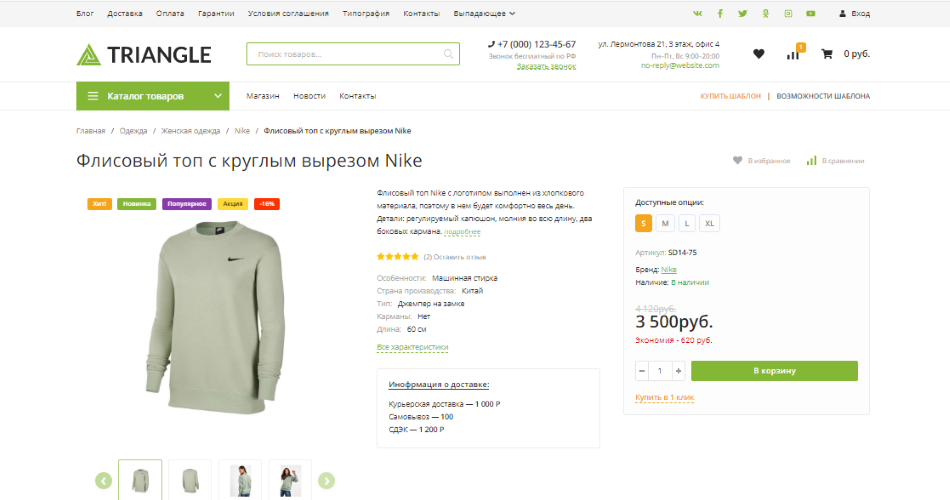This screenshot has width=950, height=500.
Task: Open the YouTube channel icon
Action: (810, 14)
